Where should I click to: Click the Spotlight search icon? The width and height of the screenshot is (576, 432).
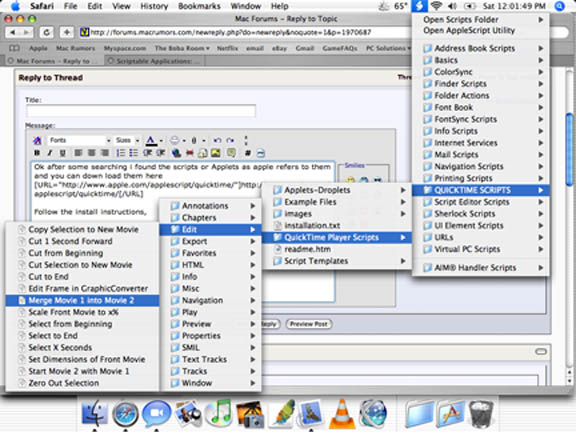tap(559, 6)
